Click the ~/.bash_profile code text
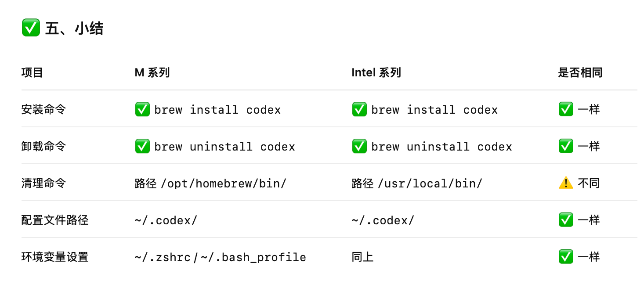Viewport: 644px width, 302px height. pos(253,257)
